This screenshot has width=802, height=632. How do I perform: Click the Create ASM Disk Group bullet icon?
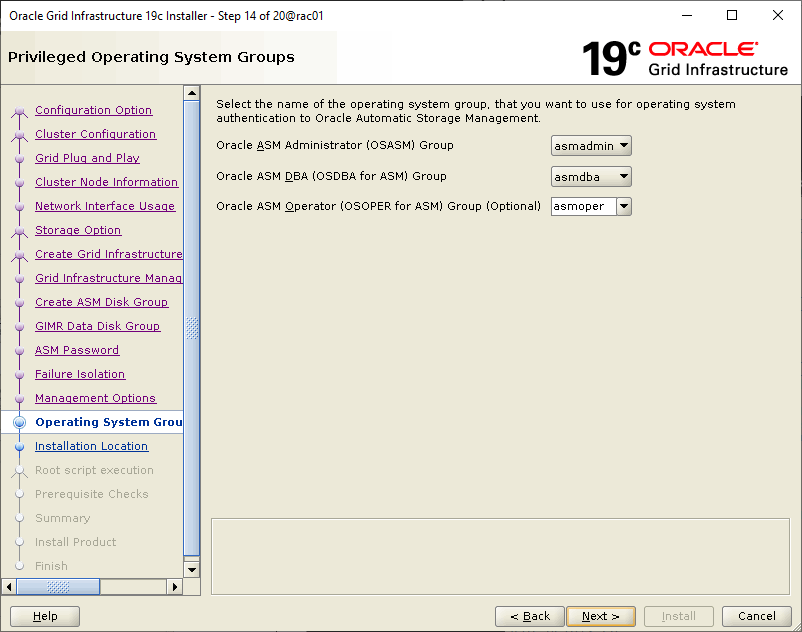(19, 303)
